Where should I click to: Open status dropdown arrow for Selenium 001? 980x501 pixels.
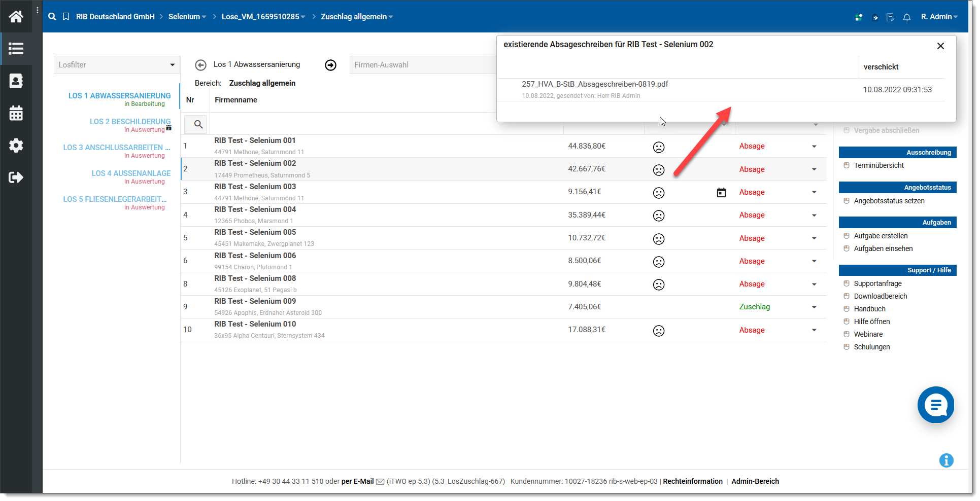coord(814,147)
